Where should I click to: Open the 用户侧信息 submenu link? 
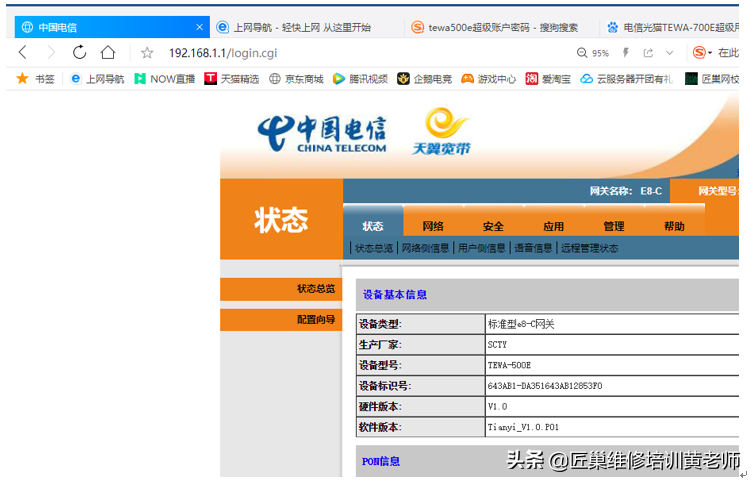pyautogui.click(x=481, y=248)
